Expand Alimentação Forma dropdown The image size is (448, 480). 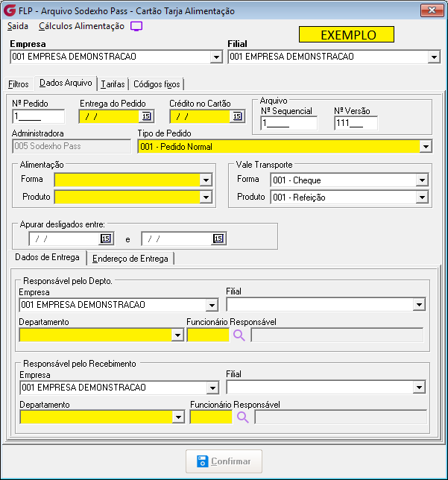[206, 180]
